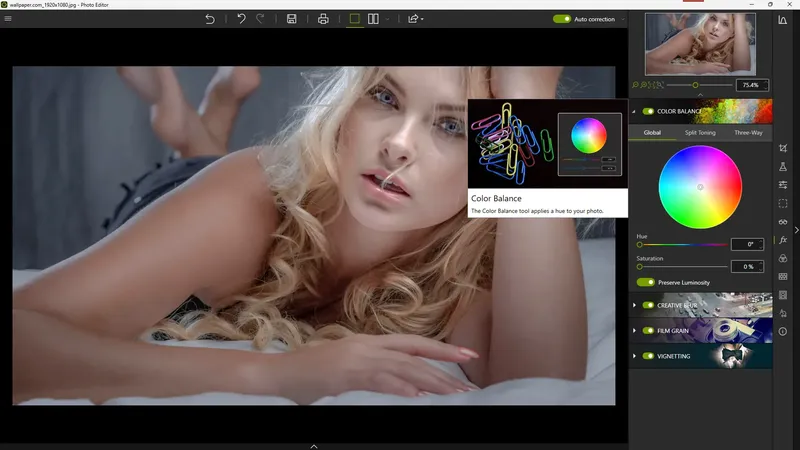Screen dimensions: 800x450
Task: Toggle Film Grain effect switch
Action: [x=648, y=331]
